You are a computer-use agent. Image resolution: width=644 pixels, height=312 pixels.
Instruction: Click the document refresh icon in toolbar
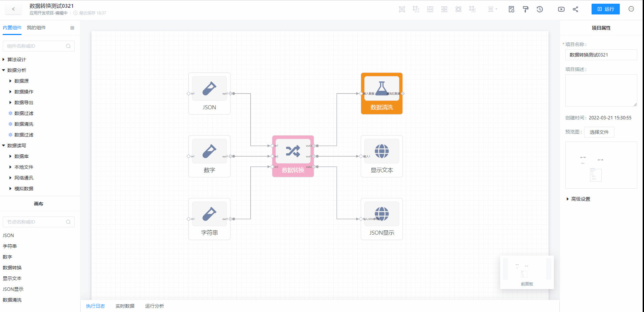pyautogui.click(x=511, y=9)
